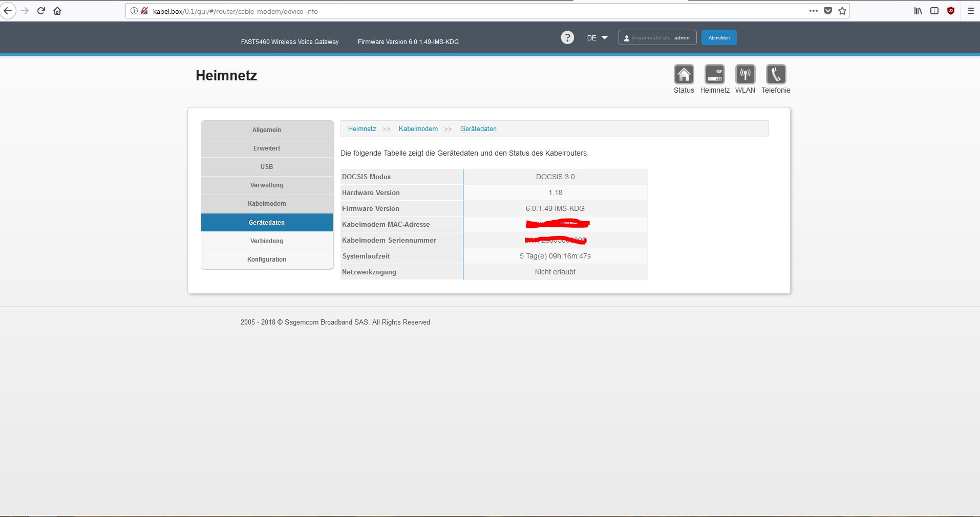Open Status page house icon
The height and width of the screenshot is (517, 980).
click(x=684, y=74)
